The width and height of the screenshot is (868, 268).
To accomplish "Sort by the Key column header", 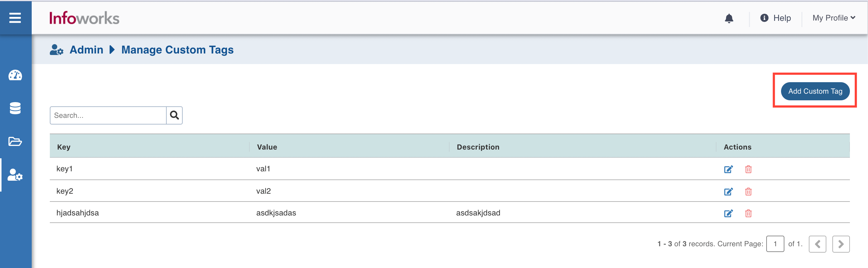I will tap(64, 147).
